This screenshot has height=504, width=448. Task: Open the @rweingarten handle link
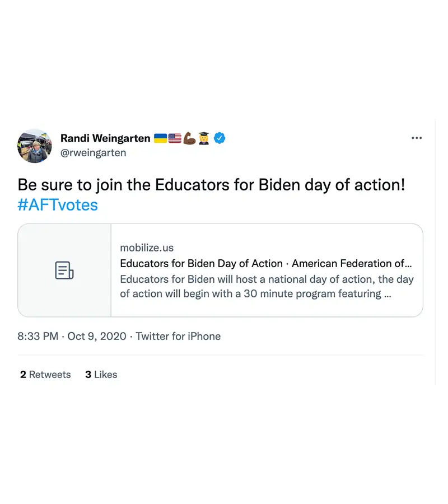(x=93, y=152)
